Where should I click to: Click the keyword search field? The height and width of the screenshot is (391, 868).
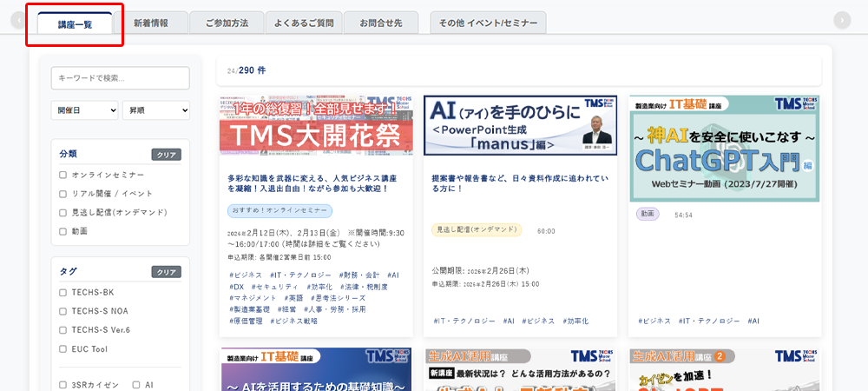(x=120, y=78)
